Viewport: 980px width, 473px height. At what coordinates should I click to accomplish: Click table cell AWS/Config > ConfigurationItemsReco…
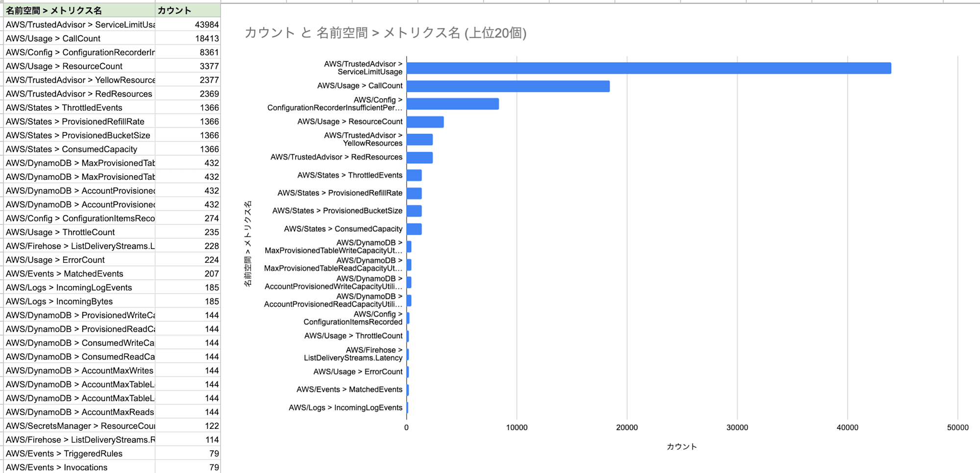(79, 218)
